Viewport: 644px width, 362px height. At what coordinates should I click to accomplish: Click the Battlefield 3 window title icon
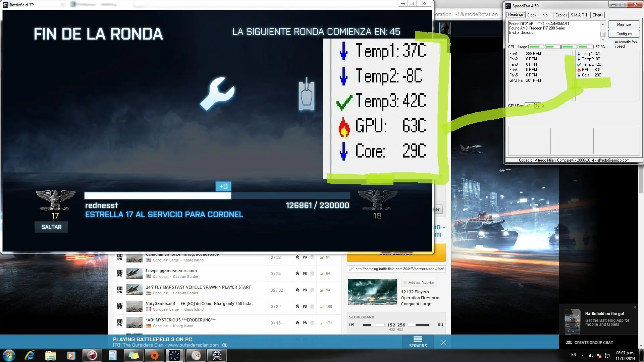coord(5,5)
